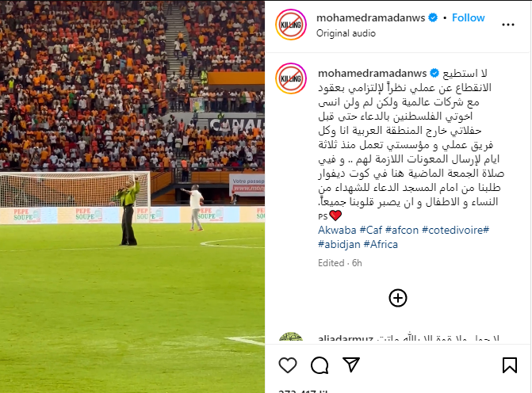Open the #abidjan hashtag
This screenshot has width=532, height=393.
coord(339,244)
